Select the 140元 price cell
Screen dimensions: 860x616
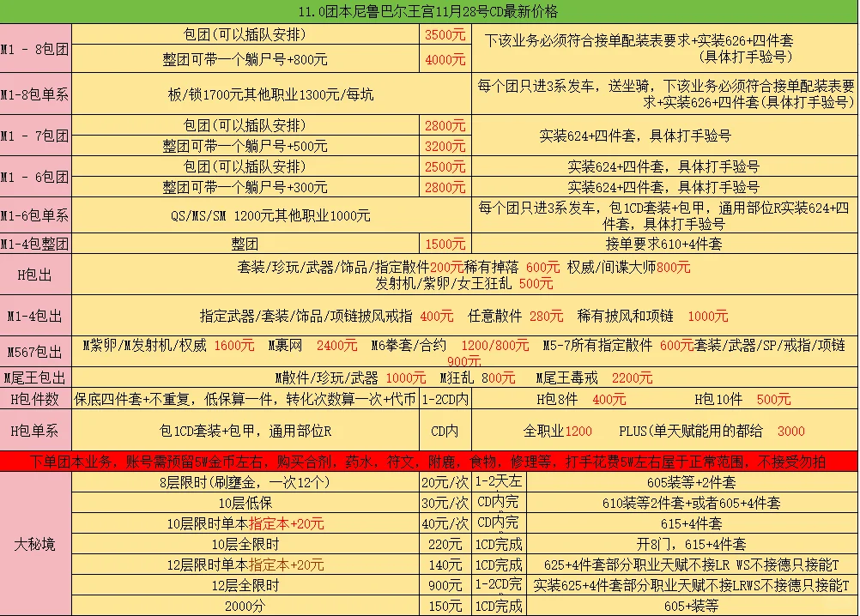[x=445, y=565]
